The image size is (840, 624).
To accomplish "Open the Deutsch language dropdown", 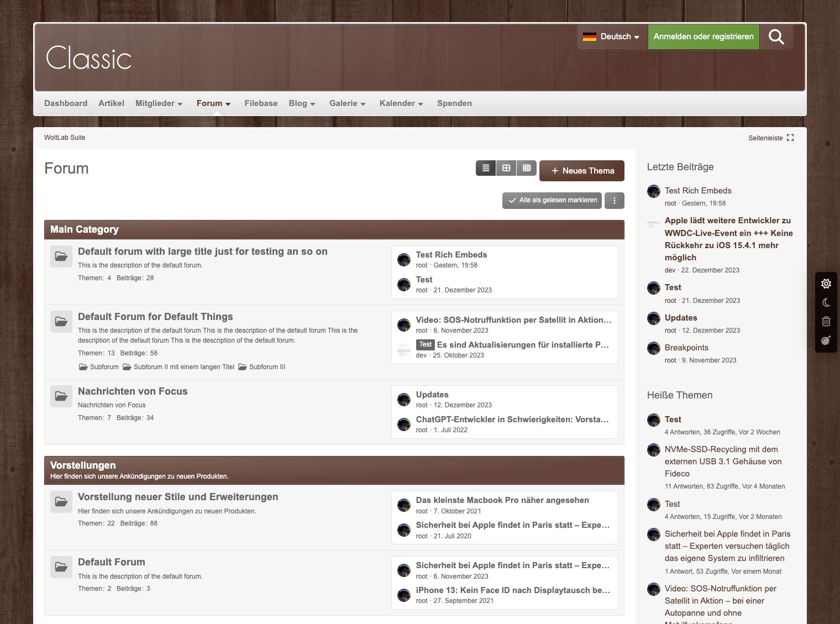I will (612, 37).
